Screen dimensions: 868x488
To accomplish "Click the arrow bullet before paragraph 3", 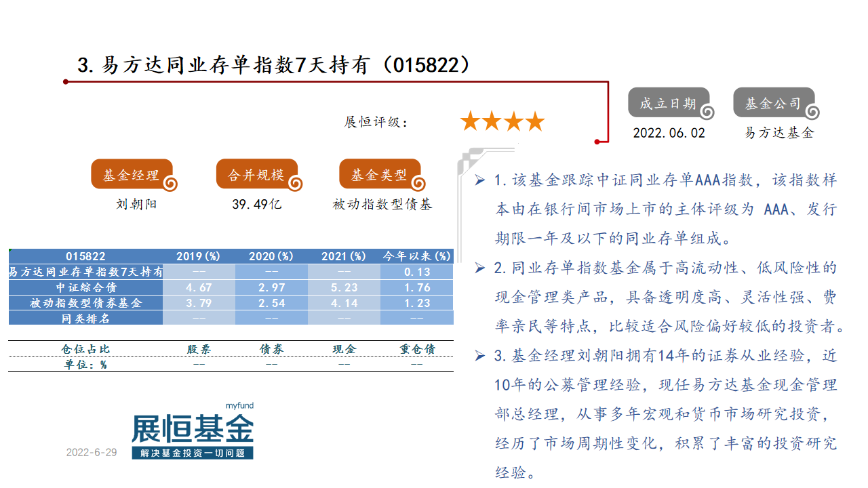I will [480, 356].
